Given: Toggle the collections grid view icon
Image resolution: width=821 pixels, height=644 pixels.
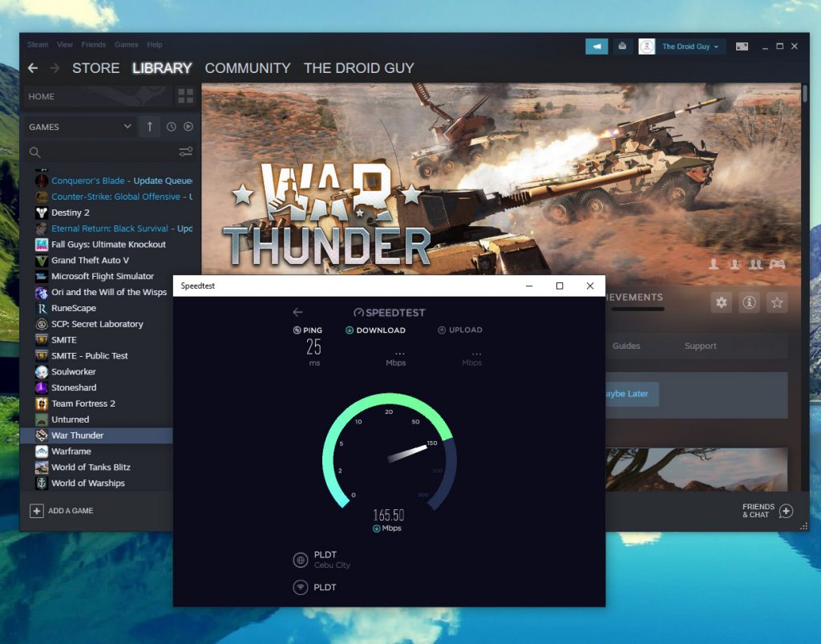Looking at the screenshot, I should [185, 95].
